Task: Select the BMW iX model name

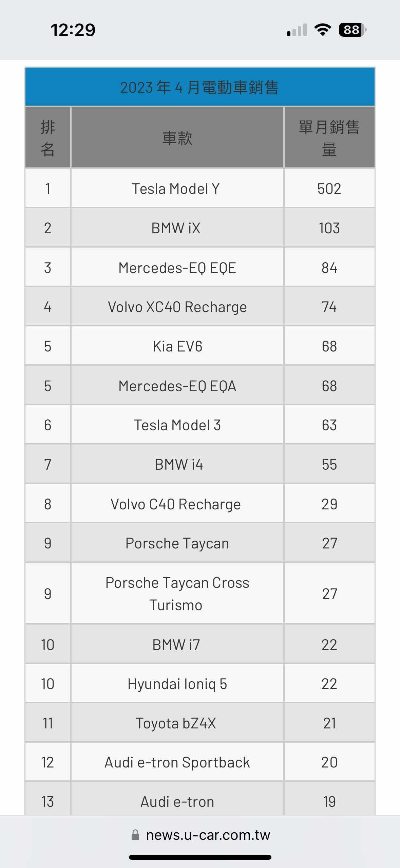Action: tap(176, 228)
